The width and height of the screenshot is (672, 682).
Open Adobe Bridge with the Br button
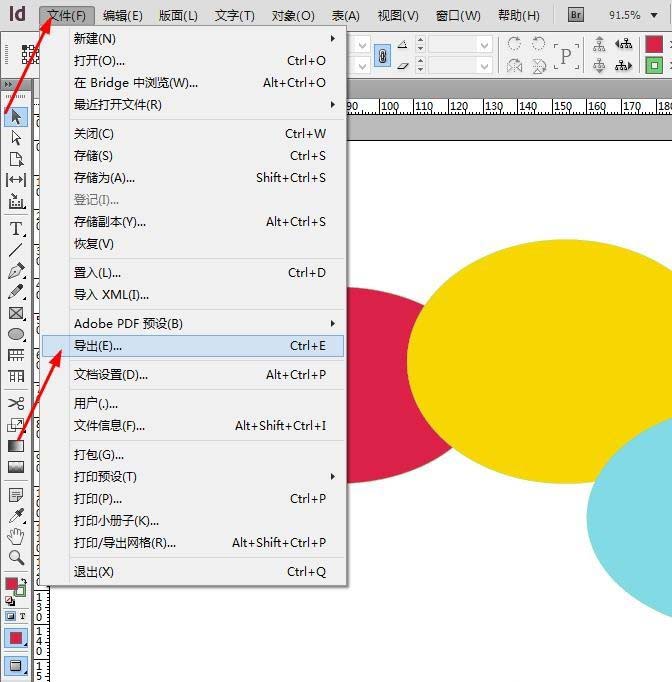pos(575,15)
